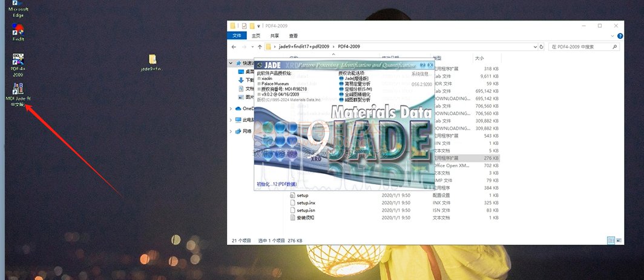Click the BMP 文件 79 KB row
The width and height of the screenshot is (644, 280).
(x=467, y=180)
